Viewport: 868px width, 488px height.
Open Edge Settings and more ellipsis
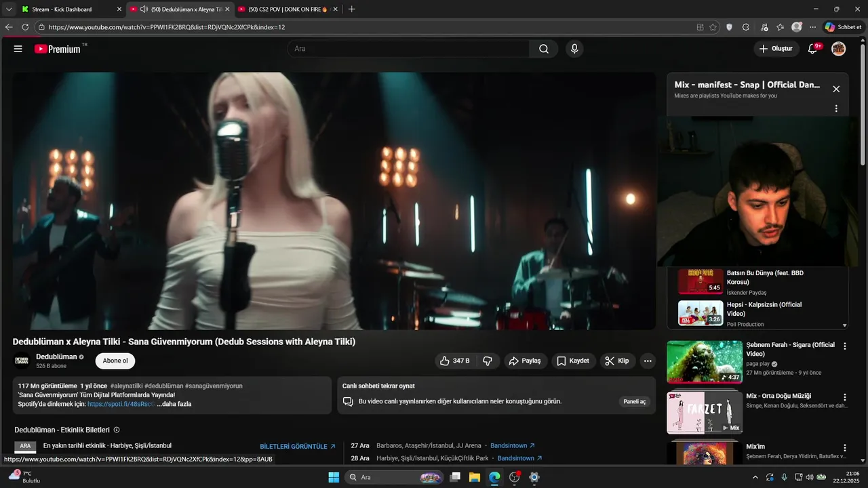(x=813, y=27)
